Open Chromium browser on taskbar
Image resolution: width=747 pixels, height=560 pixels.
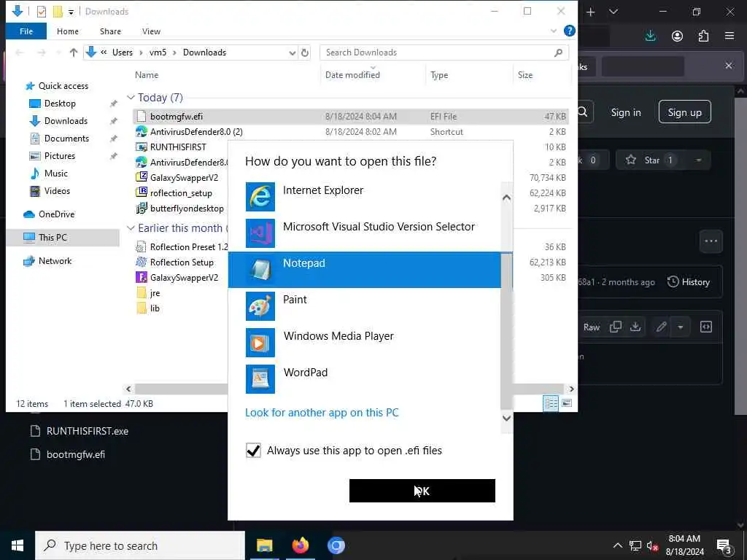click(336, 545)
